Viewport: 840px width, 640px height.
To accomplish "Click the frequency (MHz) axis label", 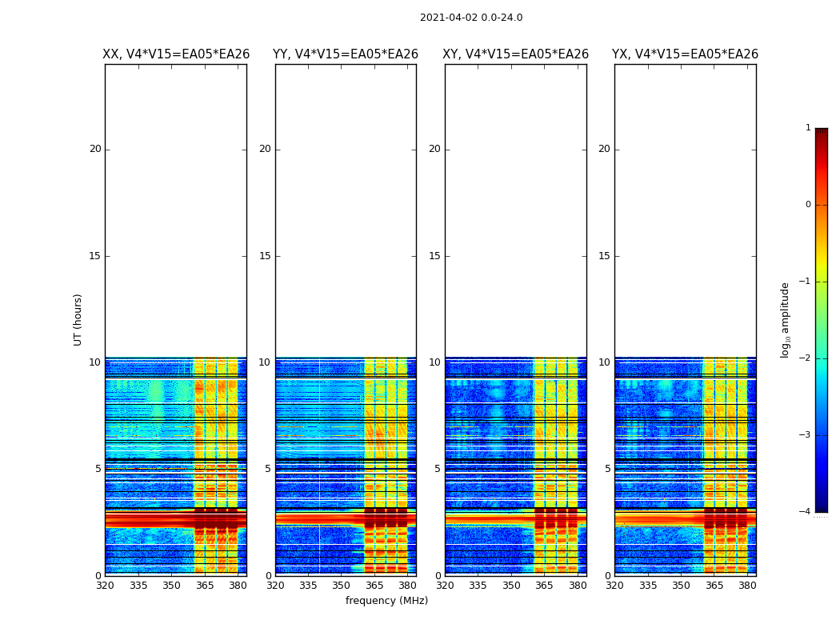I will (386, 601).
